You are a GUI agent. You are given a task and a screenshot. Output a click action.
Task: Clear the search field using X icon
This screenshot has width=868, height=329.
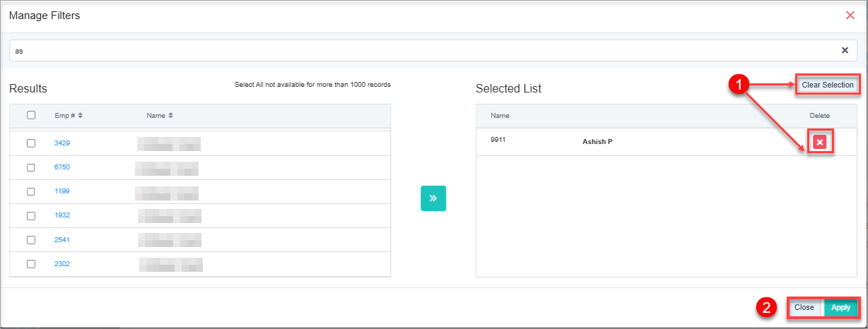point(845,50)
